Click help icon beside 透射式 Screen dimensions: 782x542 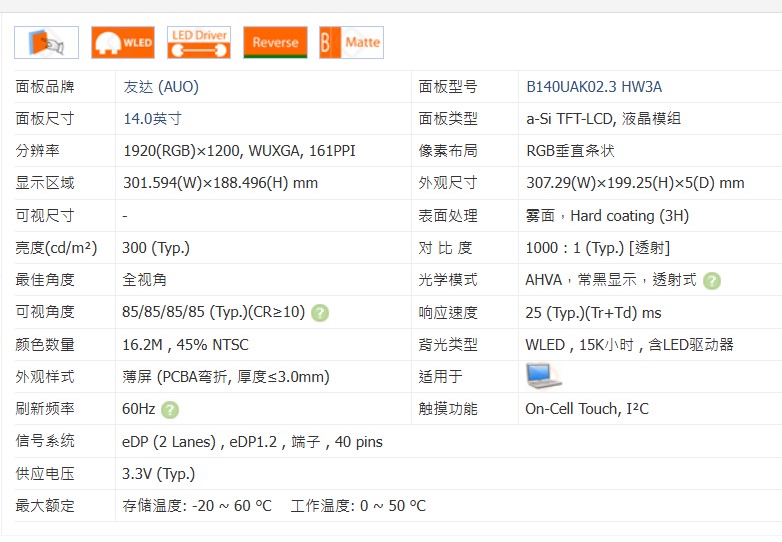pyautogui.click(x=712, y=281)
